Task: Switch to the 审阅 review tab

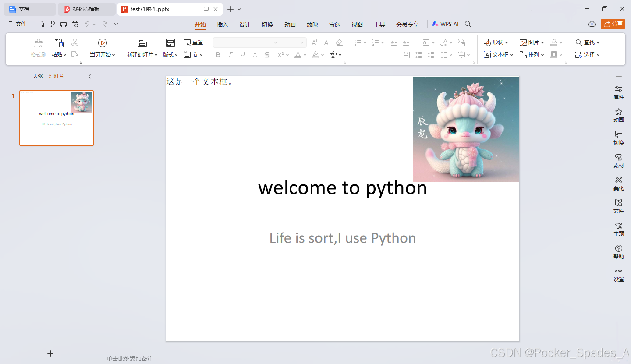Action: [x=335, y=25]
